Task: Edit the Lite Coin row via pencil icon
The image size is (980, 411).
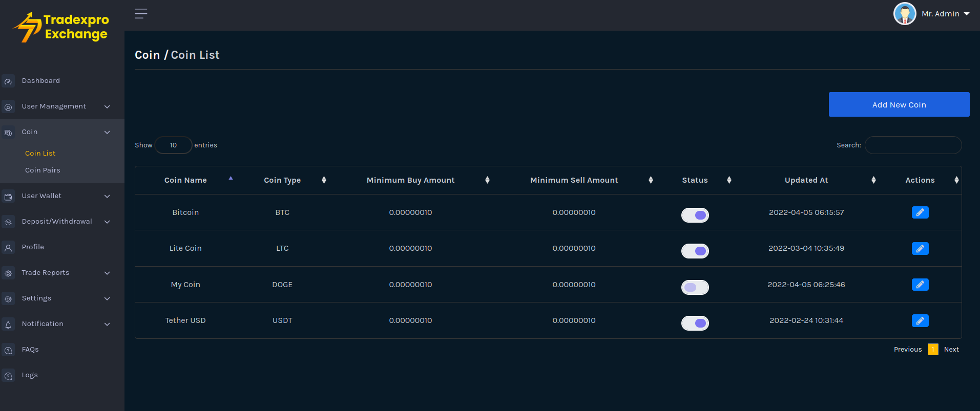Action: click(920, 249)
